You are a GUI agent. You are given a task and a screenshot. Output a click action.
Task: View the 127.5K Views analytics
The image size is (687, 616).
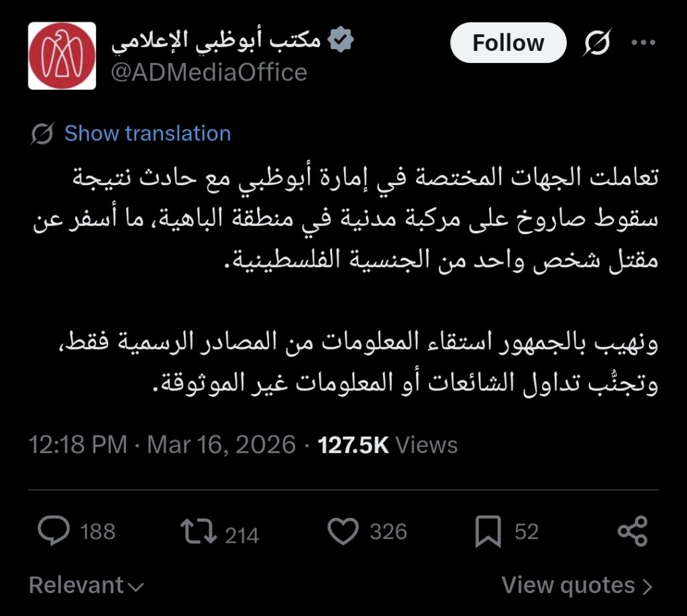388,445
